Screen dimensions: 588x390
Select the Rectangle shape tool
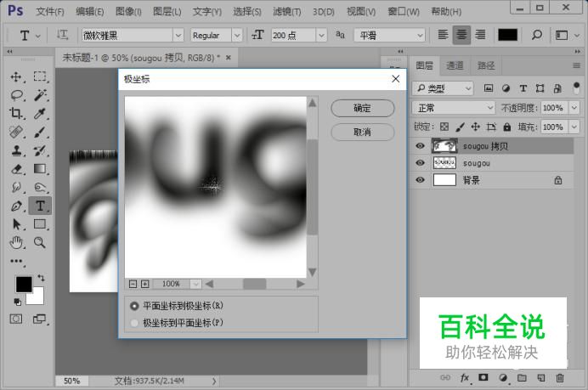click(x=40, y=224)
